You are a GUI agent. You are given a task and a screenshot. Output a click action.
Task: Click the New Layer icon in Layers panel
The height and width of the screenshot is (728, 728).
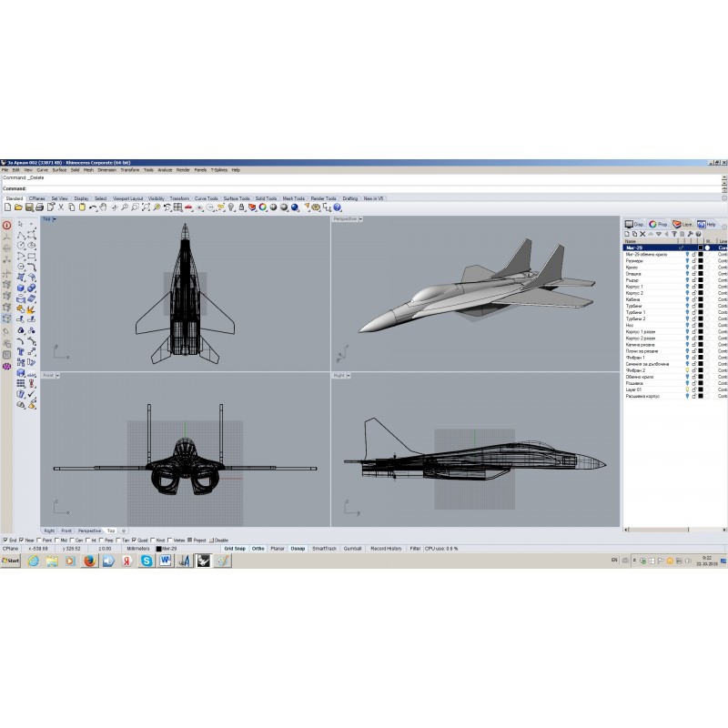[x=627, y=234]
